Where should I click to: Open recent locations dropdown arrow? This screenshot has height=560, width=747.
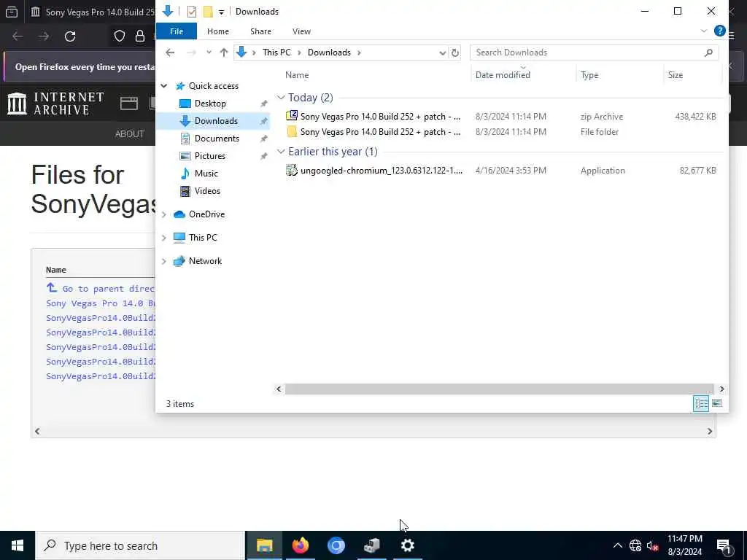click(209, 52)
